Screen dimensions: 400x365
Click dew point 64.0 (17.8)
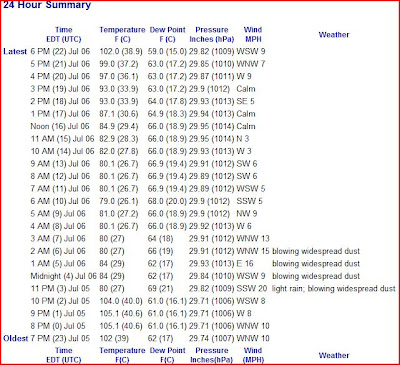(167, 101)
